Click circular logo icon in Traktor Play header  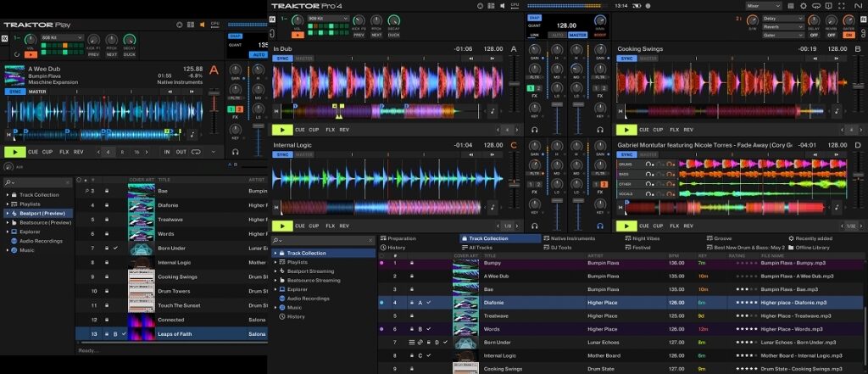(x=180, y=25)
